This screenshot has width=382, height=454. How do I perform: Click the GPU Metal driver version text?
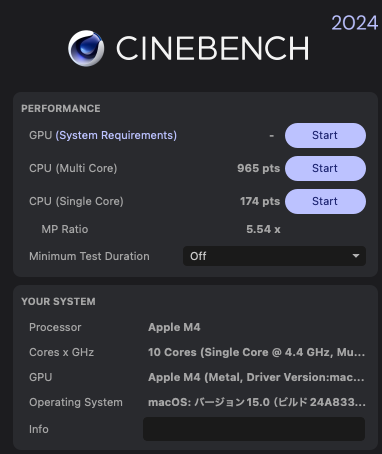click(x=256, y=377)
